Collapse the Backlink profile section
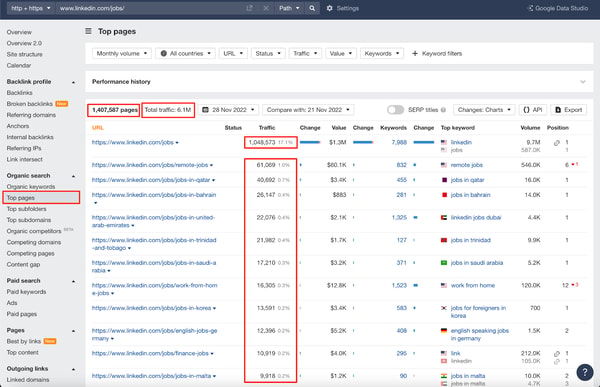Image resolution: width=600 pixels, height=387 pixels. tap(73, 82)
